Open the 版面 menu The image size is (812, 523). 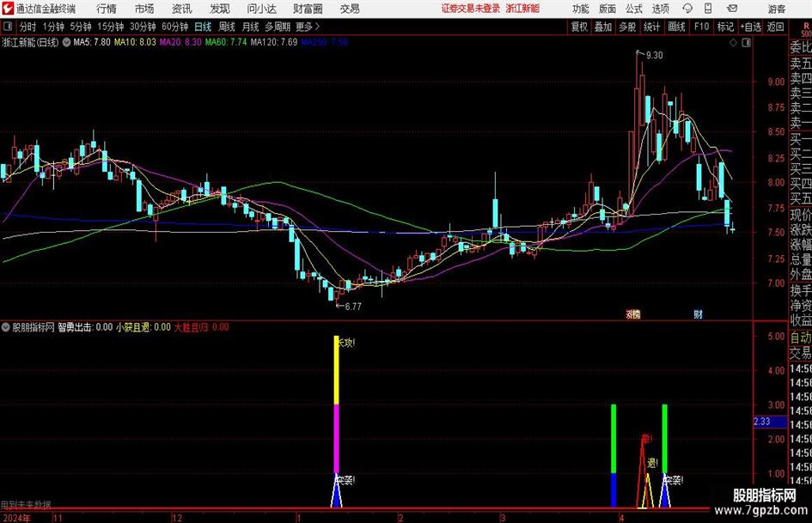(607, 9)
